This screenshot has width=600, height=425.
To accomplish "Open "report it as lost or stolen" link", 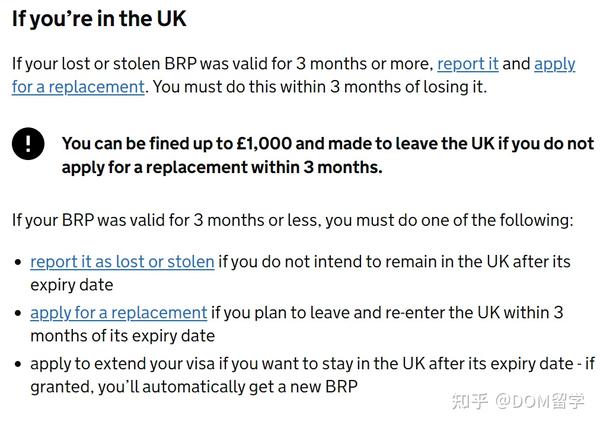I will click(x=122, y=262).
